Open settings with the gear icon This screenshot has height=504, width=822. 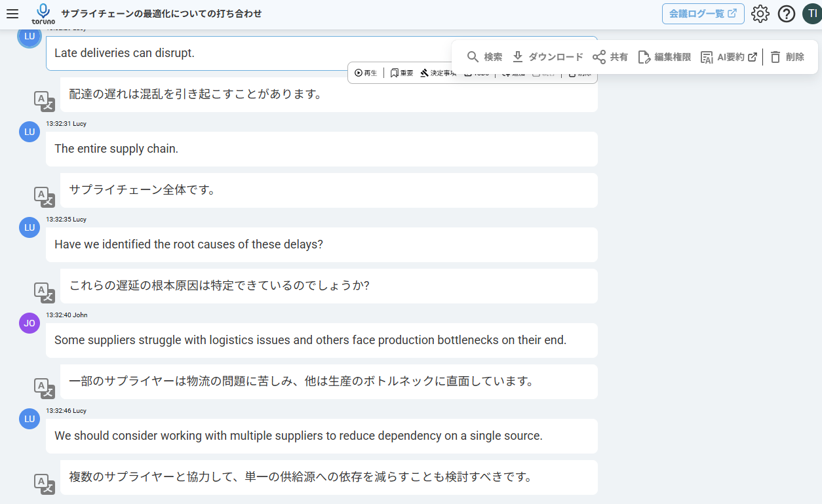tap(760, 14)
